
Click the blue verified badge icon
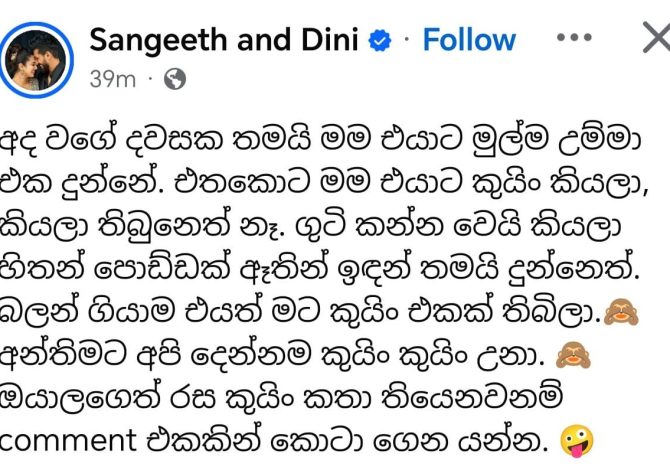[380, 40]
